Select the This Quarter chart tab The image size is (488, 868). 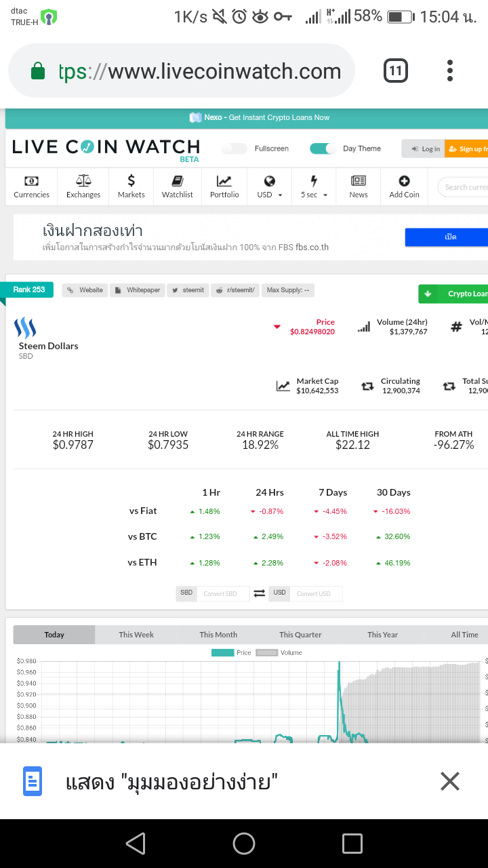tap(300, 635)
